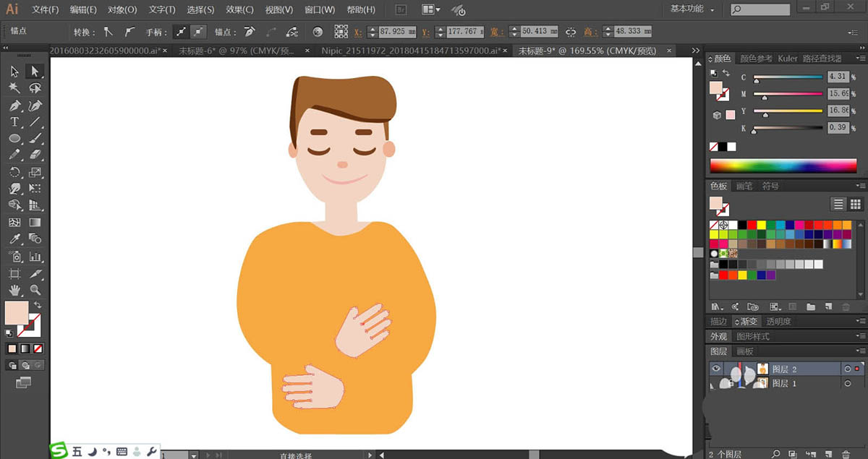868x459 pixels.
Task: Select the Direct Selection tool
Action: [35, 72]
